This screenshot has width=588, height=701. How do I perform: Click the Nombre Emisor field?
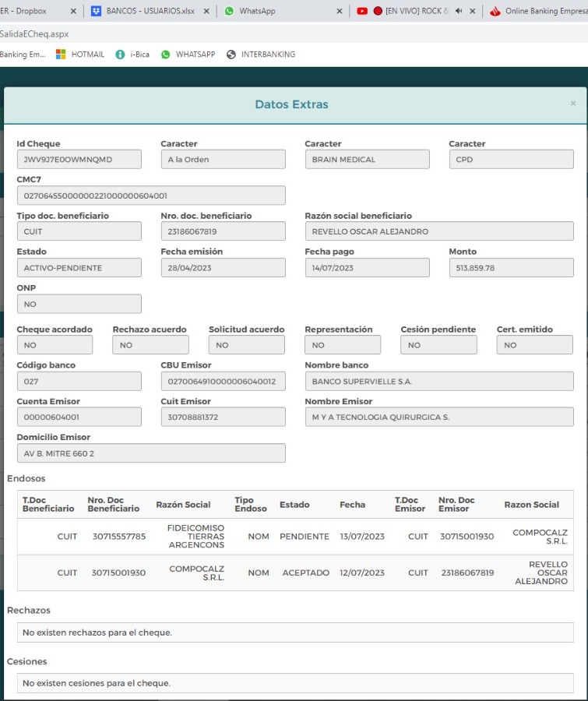(x=439, y=417)
